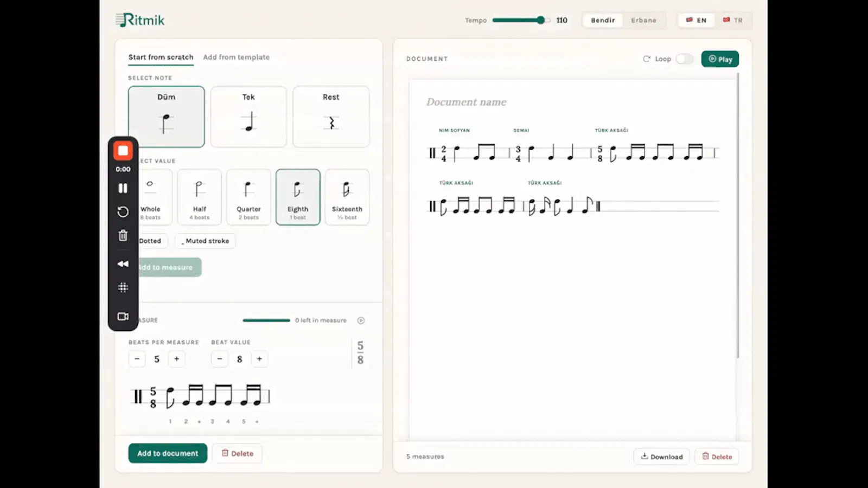Increase beats per measure
The width and height of the screenshot is (868, 488).
click(x=176, y=359)
